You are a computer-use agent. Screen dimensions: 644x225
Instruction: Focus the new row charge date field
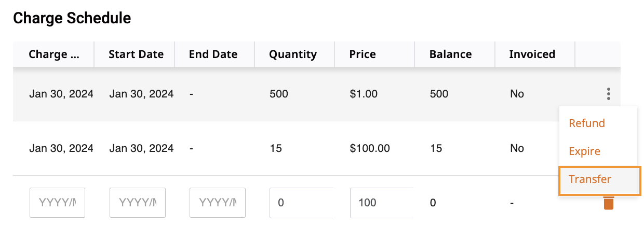point(58,203)
